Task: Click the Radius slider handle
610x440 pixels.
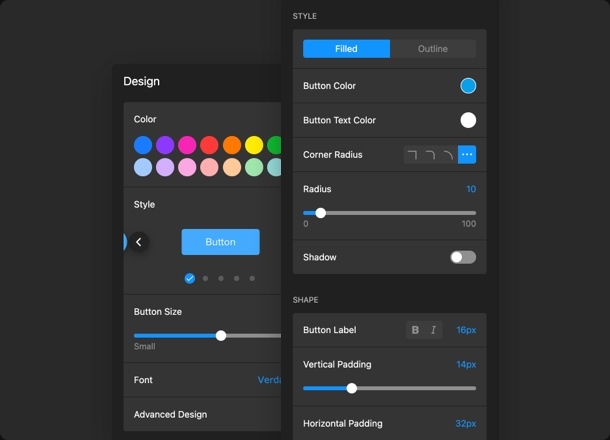Action: click(321, 213)
